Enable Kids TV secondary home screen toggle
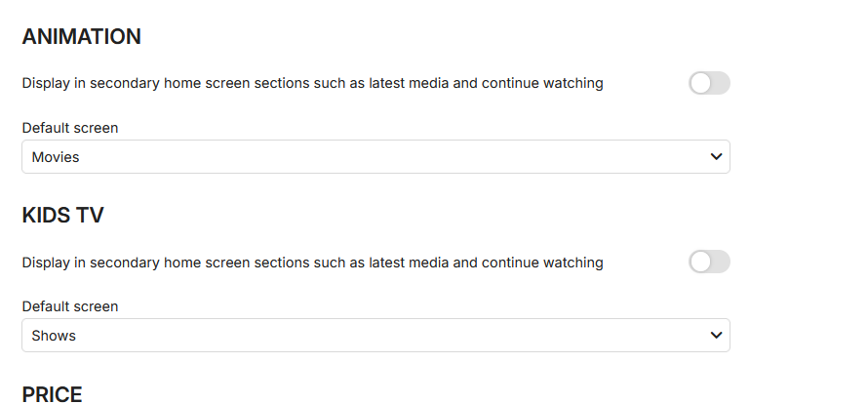 [x=709, y=263]
